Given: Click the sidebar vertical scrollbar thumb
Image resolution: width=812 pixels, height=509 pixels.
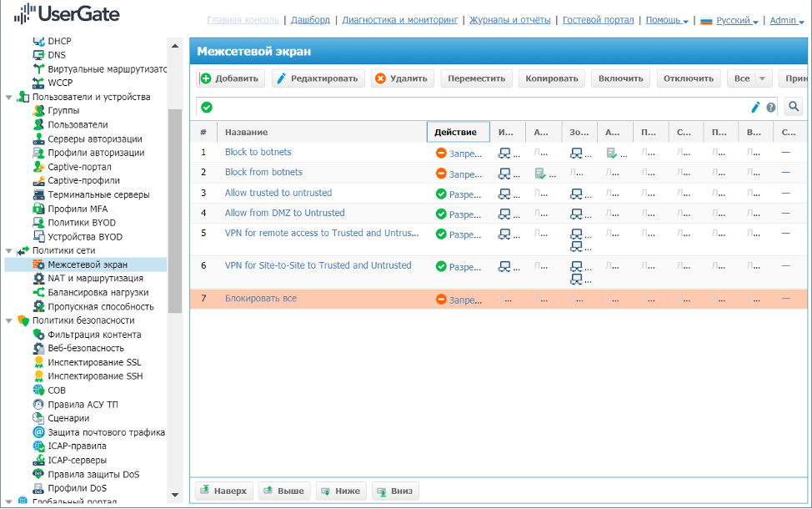Looking at the screenshot, I should coord(174,209).
